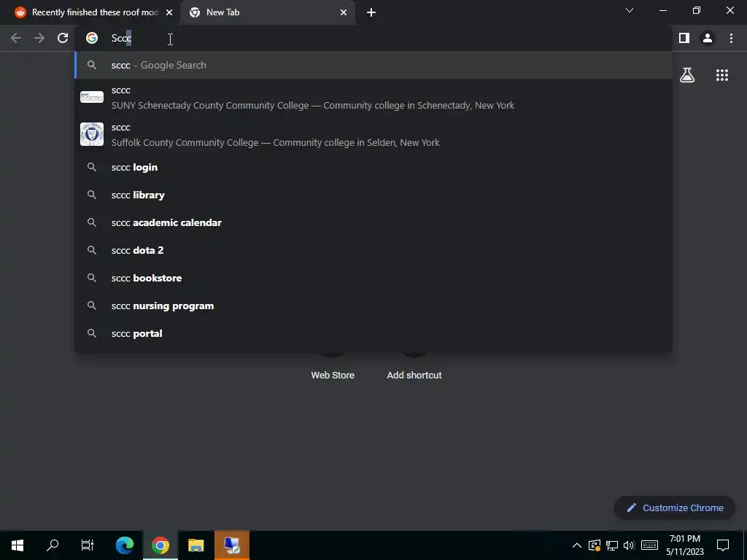Image resolution: width=747 pixels, height=560 pixels.
Task: Close the Reddit roof mod tab
Action: click(169, 12)
